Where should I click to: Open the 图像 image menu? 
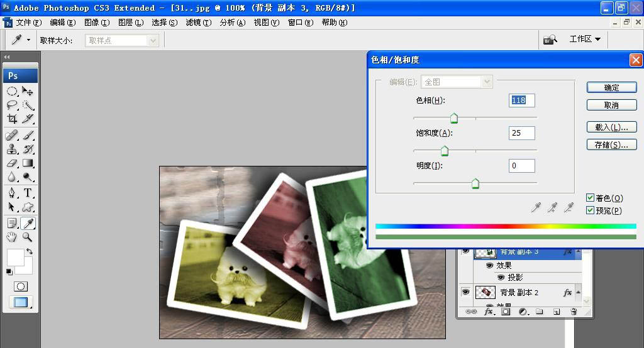pos(96,22)
